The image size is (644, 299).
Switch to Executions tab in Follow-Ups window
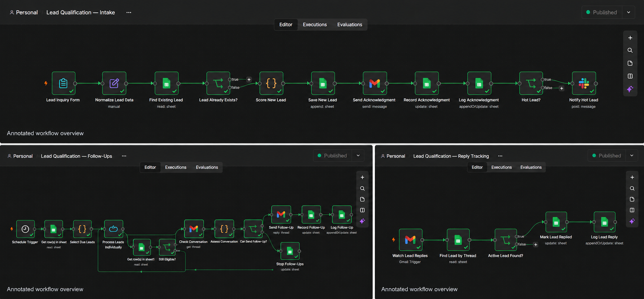tap(176, 167)
